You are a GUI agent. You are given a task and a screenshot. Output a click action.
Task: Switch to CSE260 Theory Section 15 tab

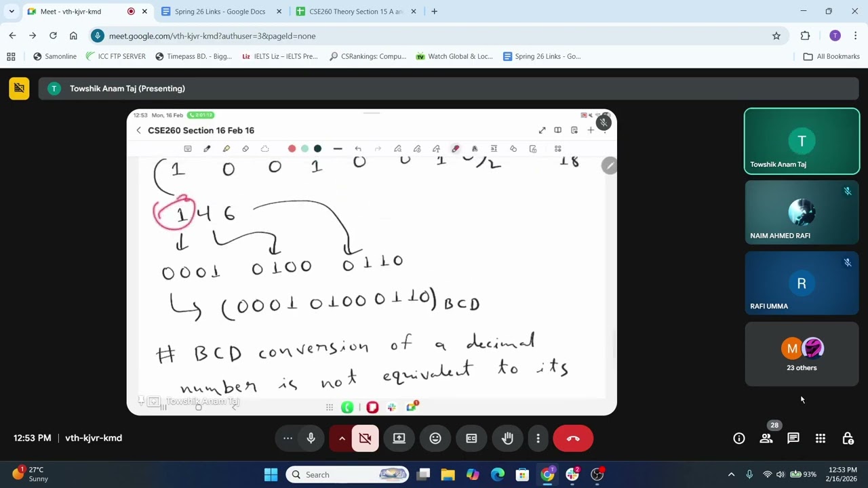click(355, 12)
